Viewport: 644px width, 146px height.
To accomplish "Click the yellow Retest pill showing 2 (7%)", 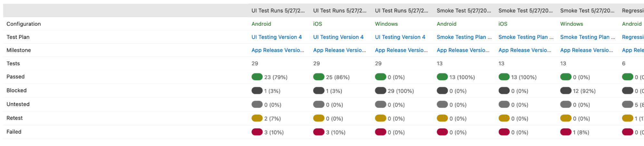I will (257, 118).
